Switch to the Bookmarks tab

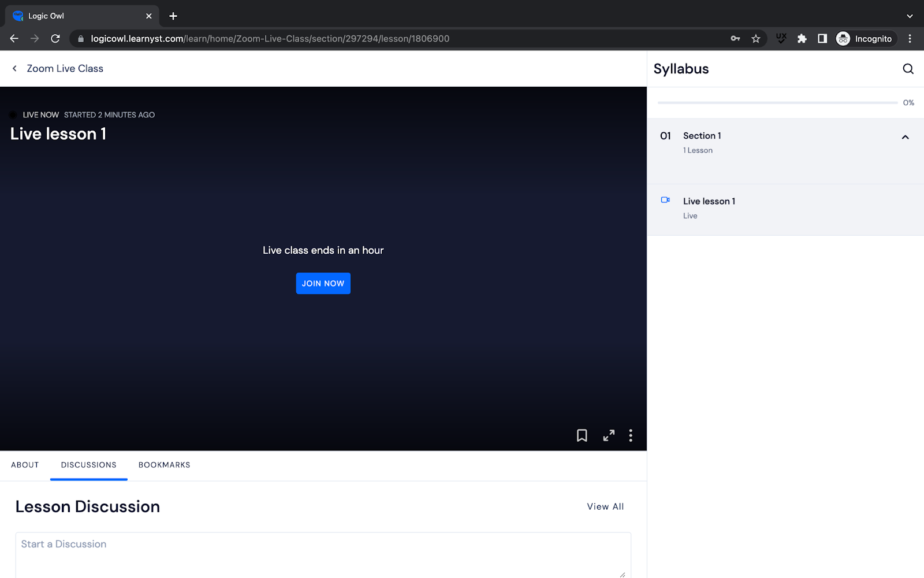164,465
